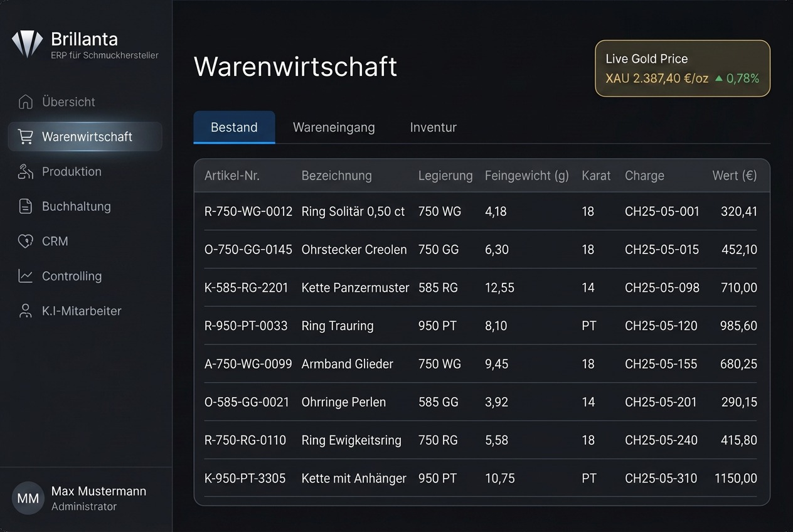Select article R-750-WG-0012
This screenshot has width=793, height=532.
click(248, 211)
